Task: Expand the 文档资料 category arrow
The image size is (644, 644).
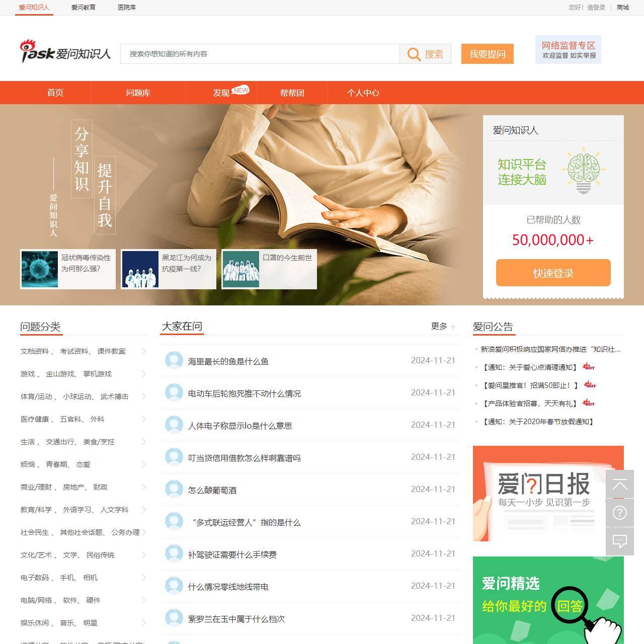Action: (x=144, y=351)
